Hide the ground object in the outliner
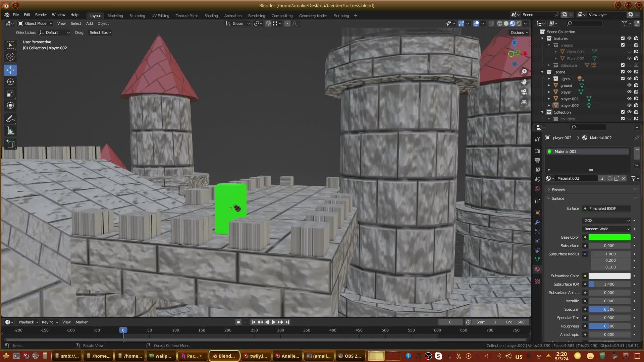Viewport: 644px width, 362px height. click(x=629, y=85)
